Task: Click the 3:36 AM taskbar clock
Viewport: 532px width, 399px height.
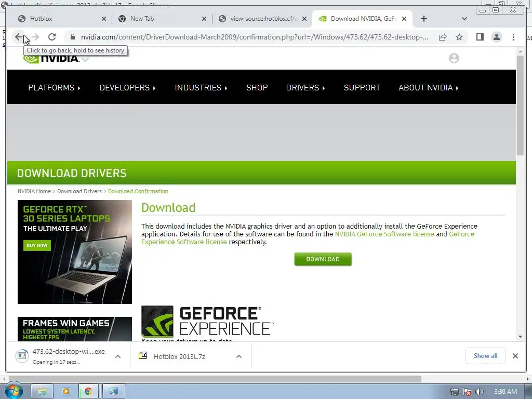Action: [505, 392]
